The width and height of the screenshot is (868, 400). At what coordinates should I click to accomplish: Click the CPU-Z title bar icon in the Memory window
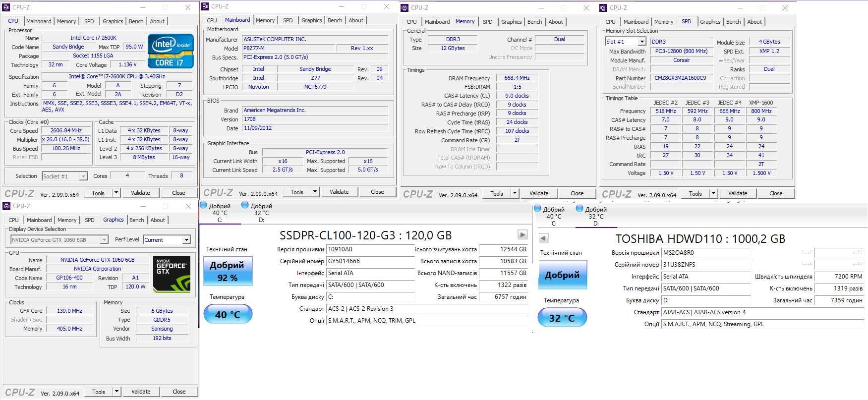coord(405,7)
